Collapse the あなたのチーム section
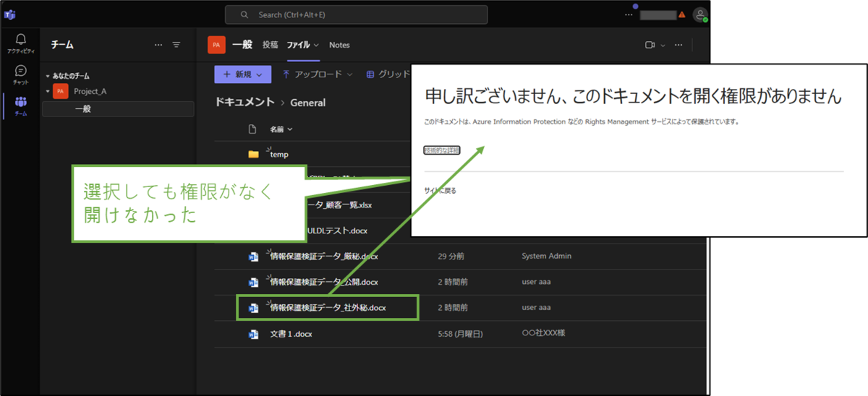 48,76
